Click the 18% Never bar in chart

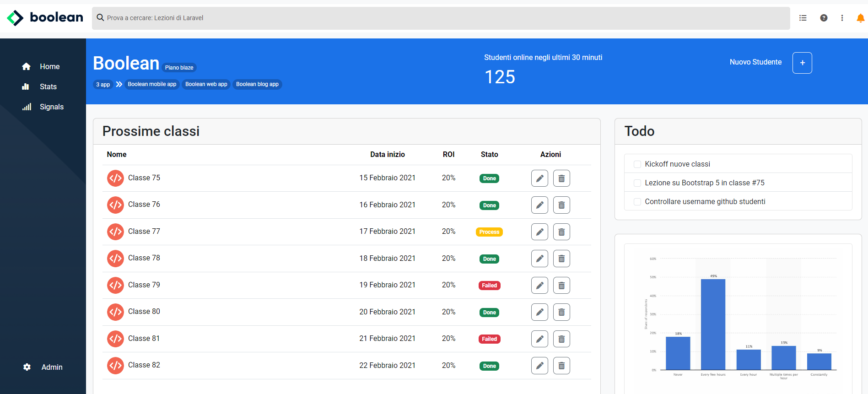coord(678,353)
